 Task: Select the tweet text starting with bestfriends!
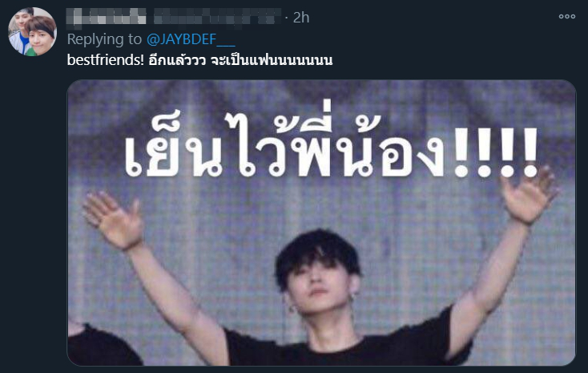pyautogui.click(x=199, y=60)
